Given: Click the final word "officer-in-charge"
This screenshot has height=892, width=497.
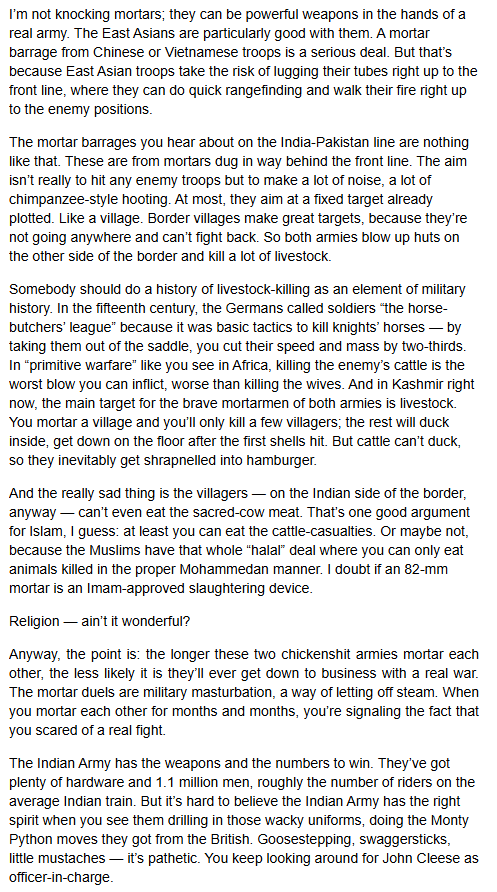Looking at the screenshot, I should coord(61,878).
